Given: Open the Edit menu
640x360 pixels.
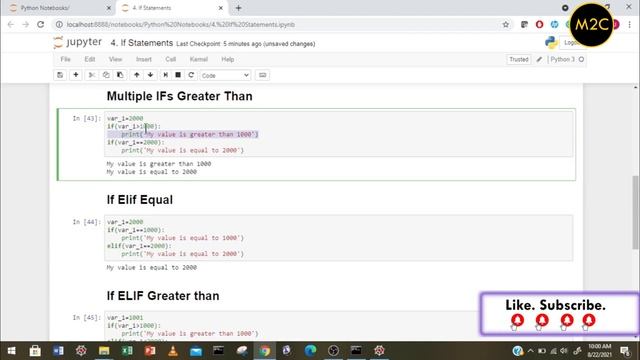Looking at the screenshot, I should (90, 59).
